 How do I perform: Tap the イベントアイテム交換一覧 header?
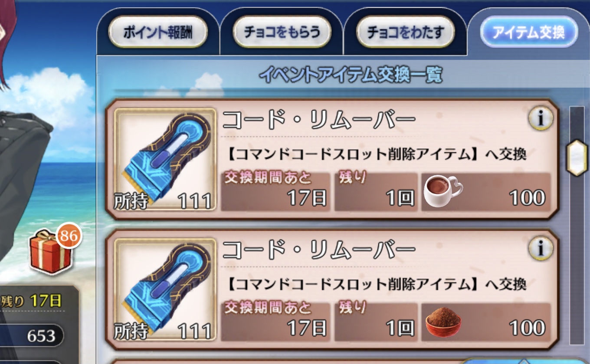click(351, 75)
